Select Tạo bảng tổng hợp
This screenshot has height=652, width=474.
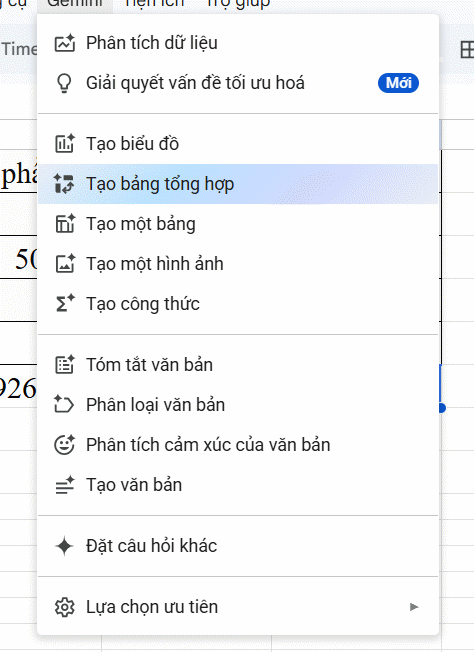238,184
